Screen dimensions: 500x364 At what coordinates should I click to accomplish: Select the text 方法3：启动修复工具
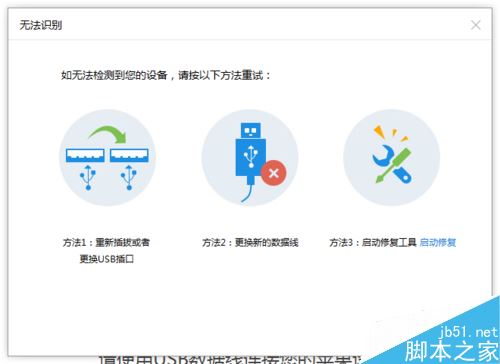(x=373, y=242)
